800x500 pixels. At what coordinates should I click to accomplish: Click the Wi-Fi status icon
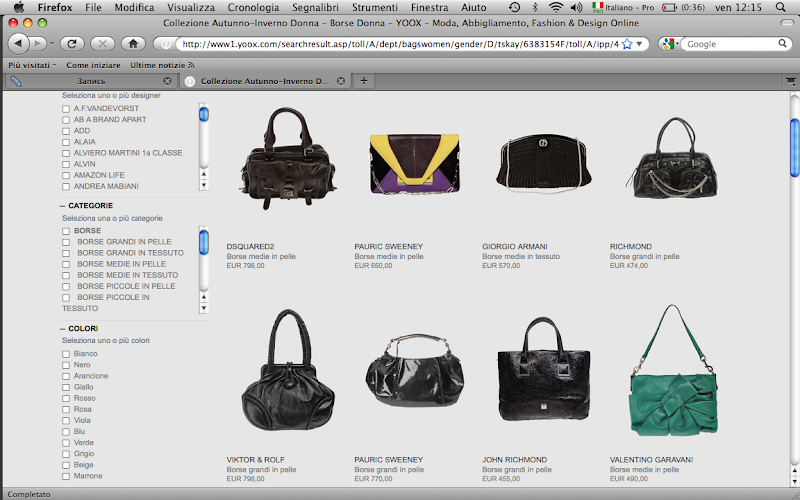click(x=555, y=7)
